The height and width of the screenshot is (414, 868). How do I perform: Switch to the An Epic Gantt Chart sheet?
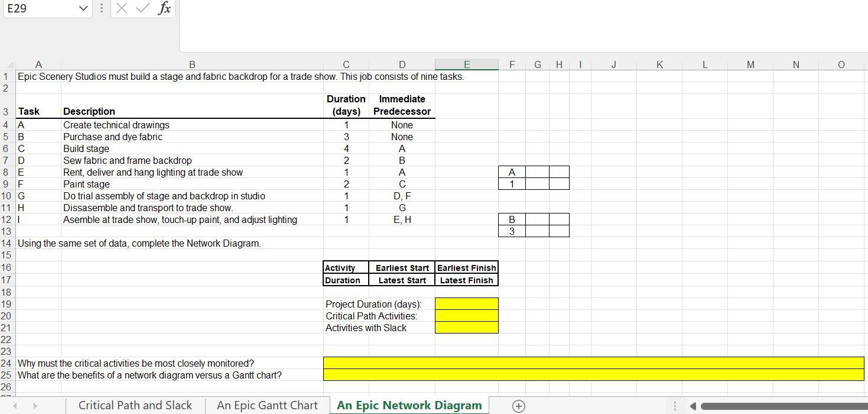point(267,406)
